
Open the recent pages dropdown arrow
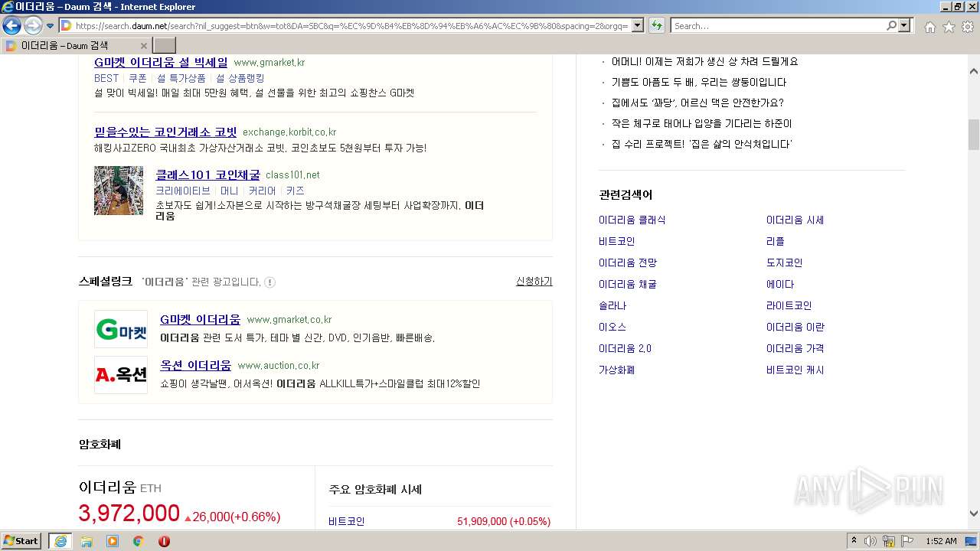click(x=50, y=26)
